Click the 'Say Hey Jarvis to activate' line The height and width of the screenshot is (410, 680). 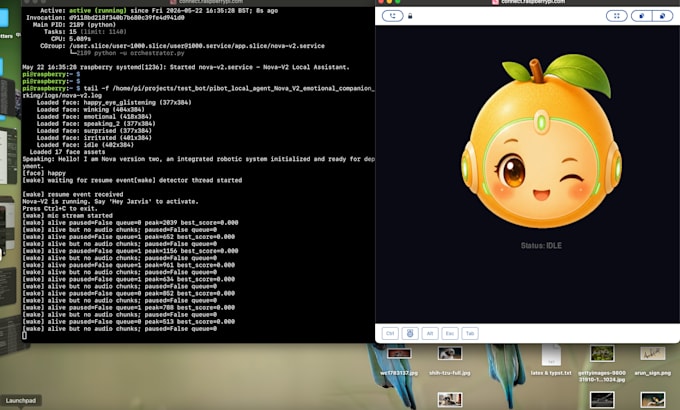click(110, 201)
